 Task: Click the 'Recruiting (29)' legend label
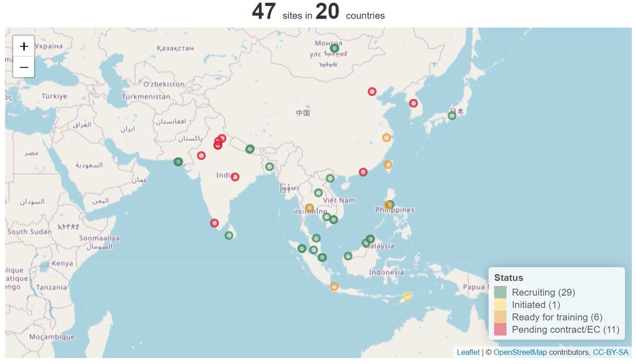(x=543, y=292)
